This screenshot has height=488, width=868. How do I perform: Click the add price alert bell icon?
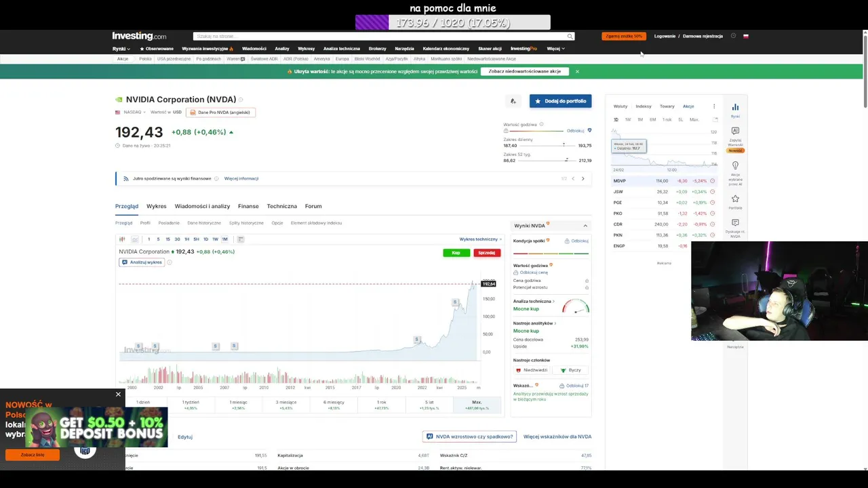pos(513,101)
